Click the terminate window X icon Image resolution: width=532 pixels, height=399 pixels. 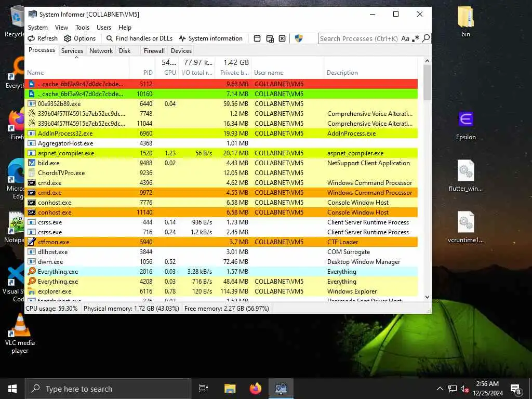pyautogui.click(x=282, y=38)
